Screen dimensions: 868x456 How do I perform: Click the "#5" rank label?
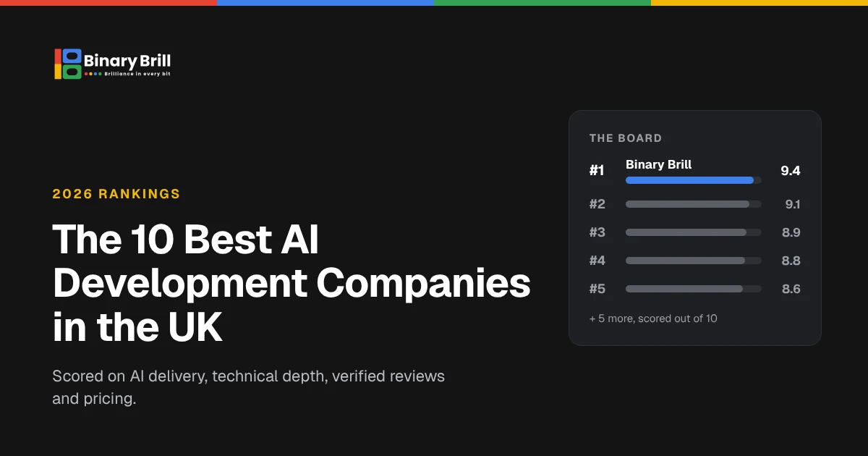(x=597, y=289)
